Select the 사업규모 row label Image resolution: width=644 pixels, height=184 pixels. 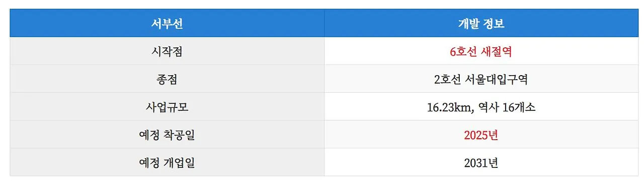point(167,107)
